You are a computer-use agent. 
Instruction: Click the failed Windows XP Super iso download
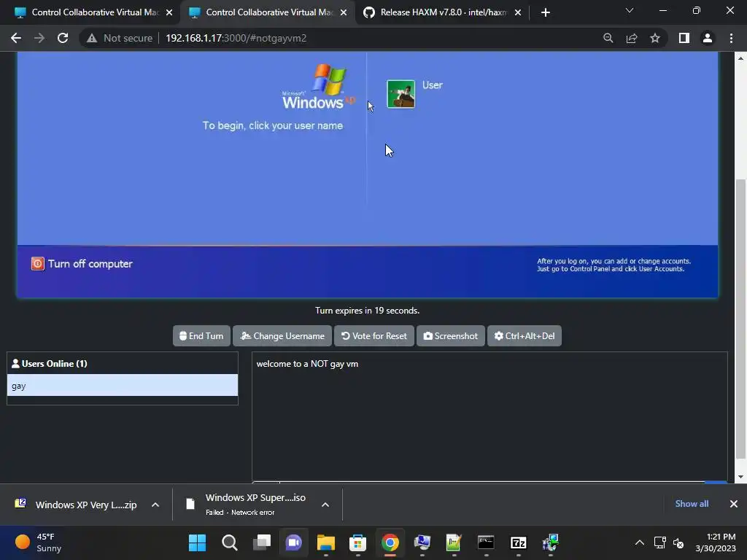(x=248, y=505)
